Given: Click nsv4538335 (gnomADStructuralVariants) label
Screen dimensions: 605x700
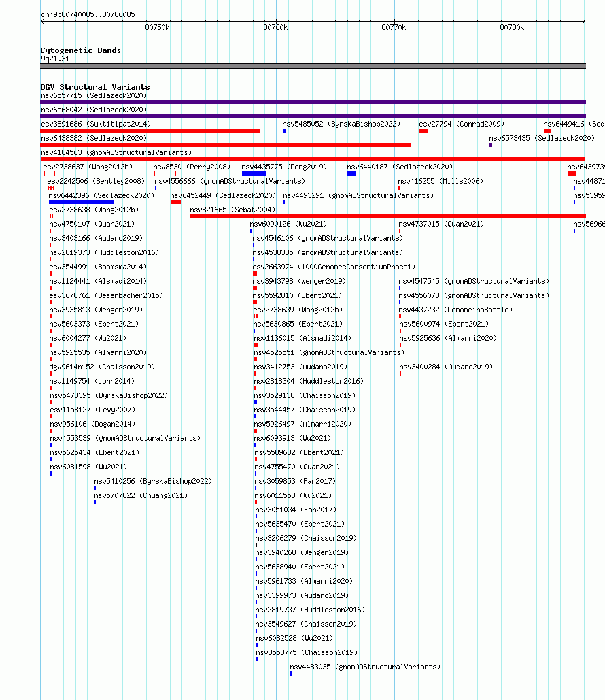Looking at the screenshot, I should [328, 252].
